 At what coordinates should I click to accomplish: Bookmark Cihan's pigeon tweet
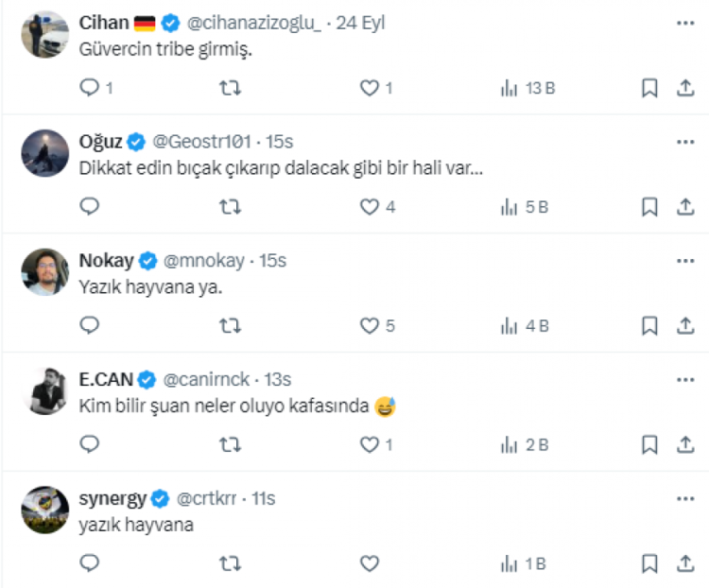[649, 88]
